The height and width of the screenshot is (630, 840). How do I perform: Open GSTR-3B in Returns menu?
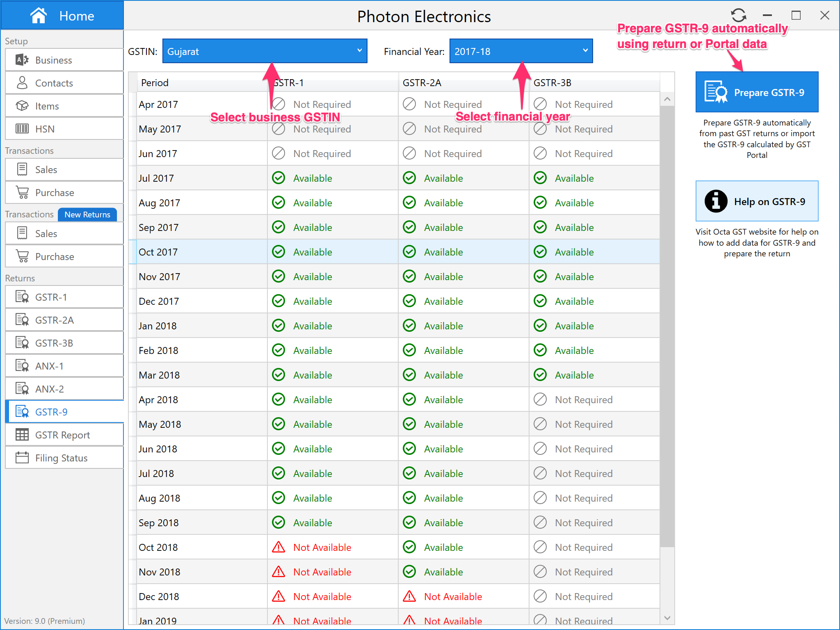pyautogui.click(x=54, y=343)
